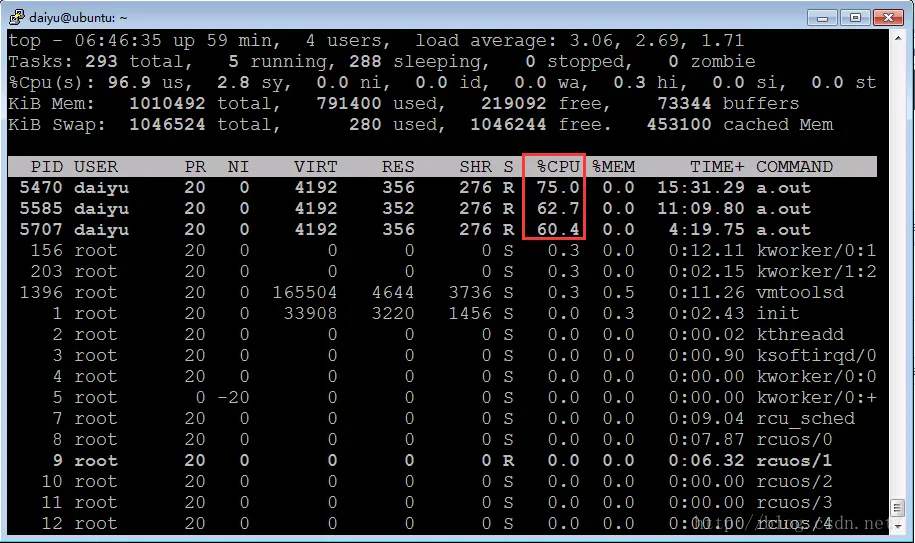Click the window title 'daiyu@ubuntu: ~'
915x543 pixels.
click(78, 17)
